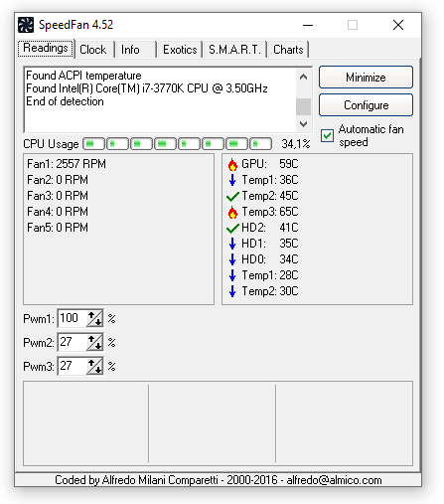
Task: Click the SpeedFan fan icon in title bar
Action: click(x=26, y=25)
